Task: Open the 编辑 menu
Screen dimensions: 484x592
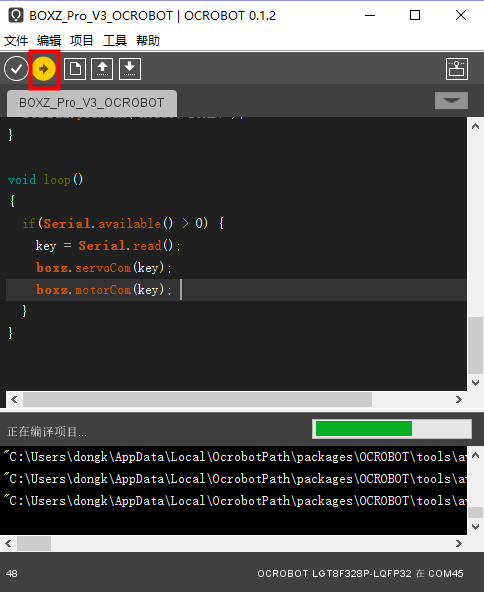Action: 49,40
